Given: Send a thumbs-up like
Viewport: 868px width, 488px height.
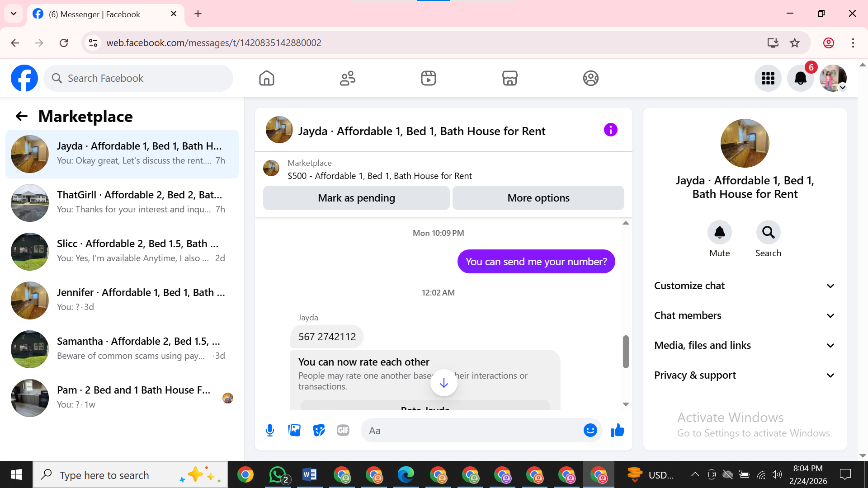Looking at the screenshot, I should coord(617,430).
